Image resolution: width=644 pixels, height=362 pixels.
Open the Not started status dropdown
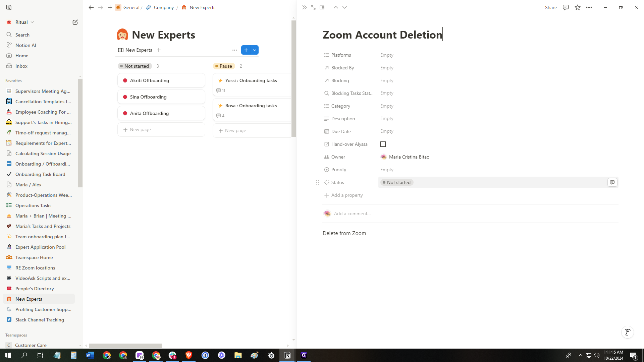point(397,182)
